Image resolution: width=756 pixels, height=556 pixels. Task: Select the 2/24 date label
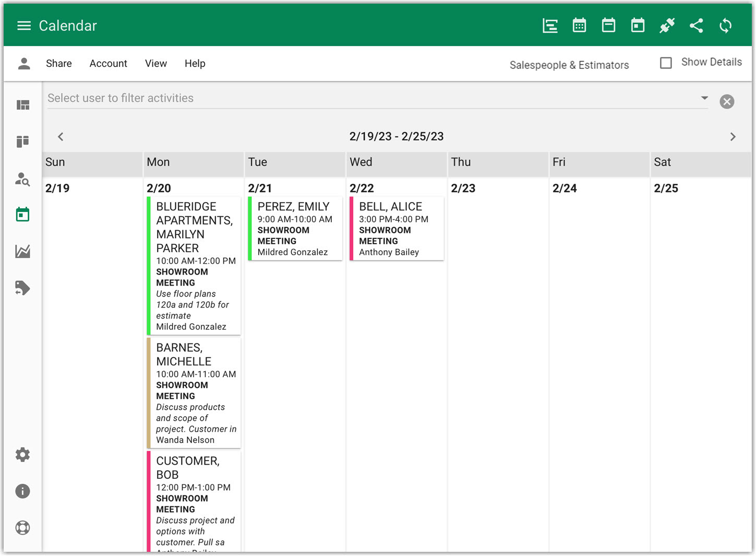[x=565, y=188]
